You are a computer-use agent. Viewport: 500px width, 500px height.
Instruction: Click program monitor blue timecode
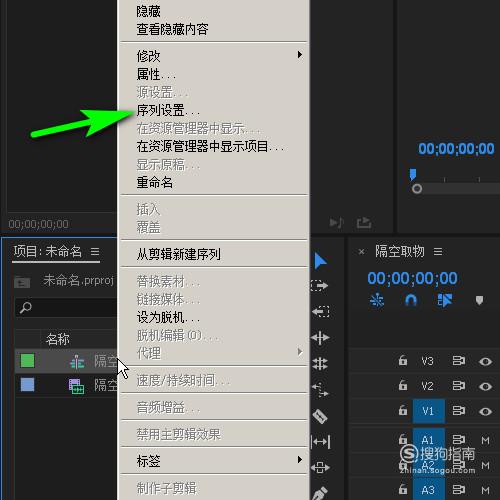[456, 149]
